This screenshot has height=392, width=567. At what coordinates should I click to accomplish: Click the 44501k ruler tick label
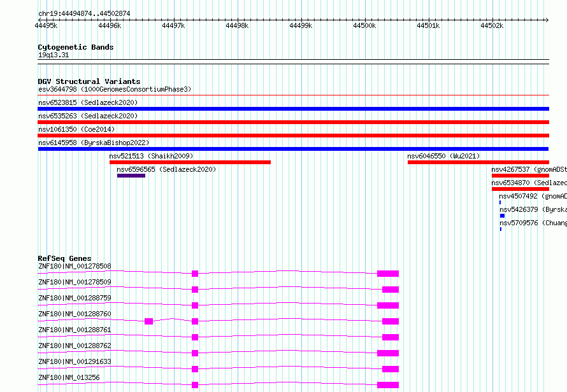[x=428, y=25]
